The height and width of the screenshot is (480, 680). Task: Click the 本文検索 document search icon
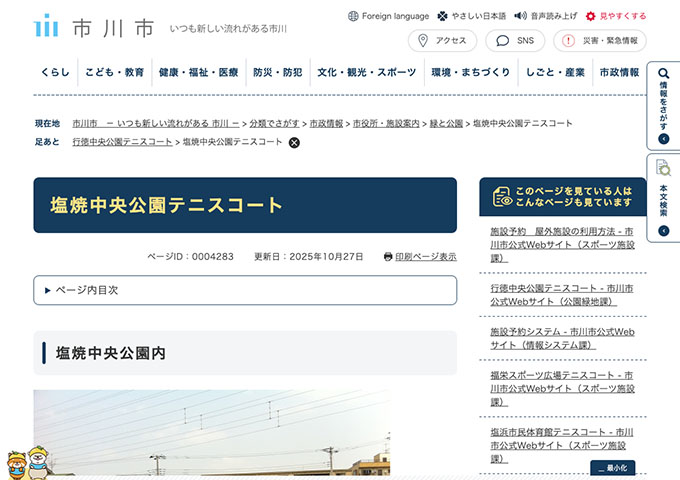663,168
